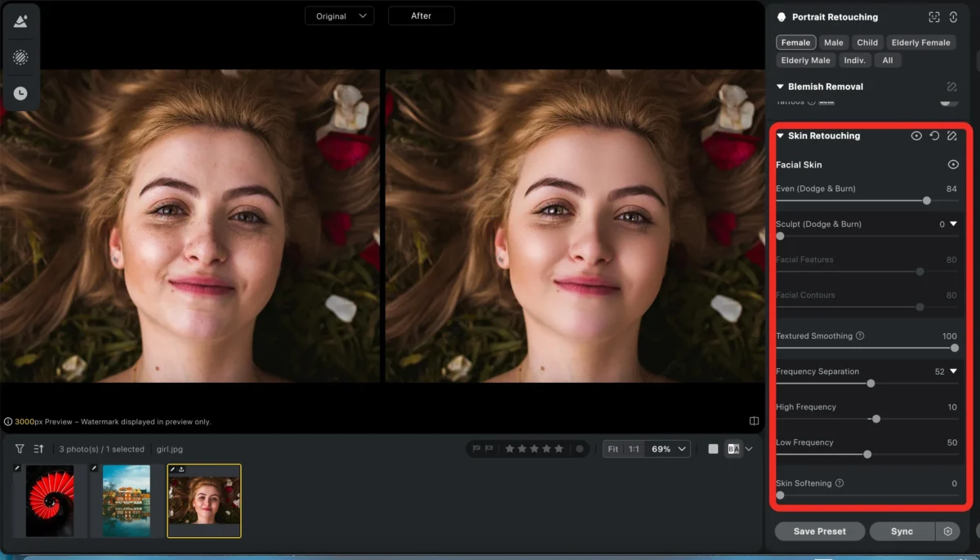Enable the Tattoos toggle under Blemish Removal
The width and height of the screenshot is (980, 560).
click(949, 101)
